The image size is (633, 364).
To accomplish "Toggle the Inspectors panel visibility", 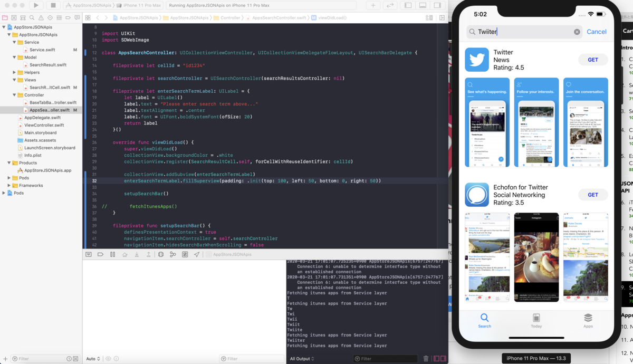I will pyautogui.click(x=437, y=5).
